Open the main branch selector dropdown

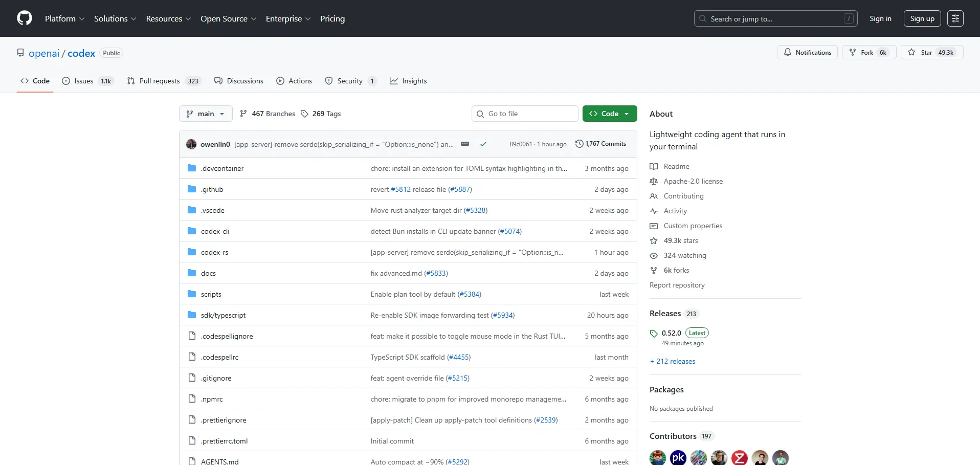tap(206, 114)
